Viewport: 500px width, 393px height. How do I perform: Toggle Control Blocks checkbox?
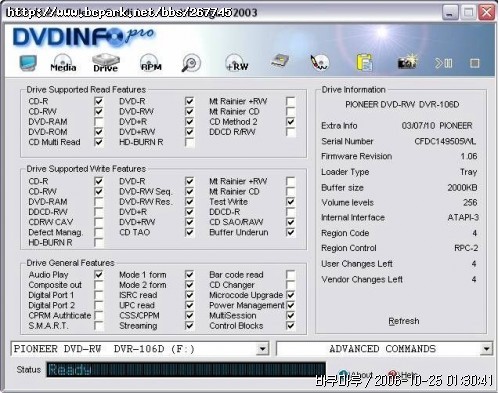(291, 326)
